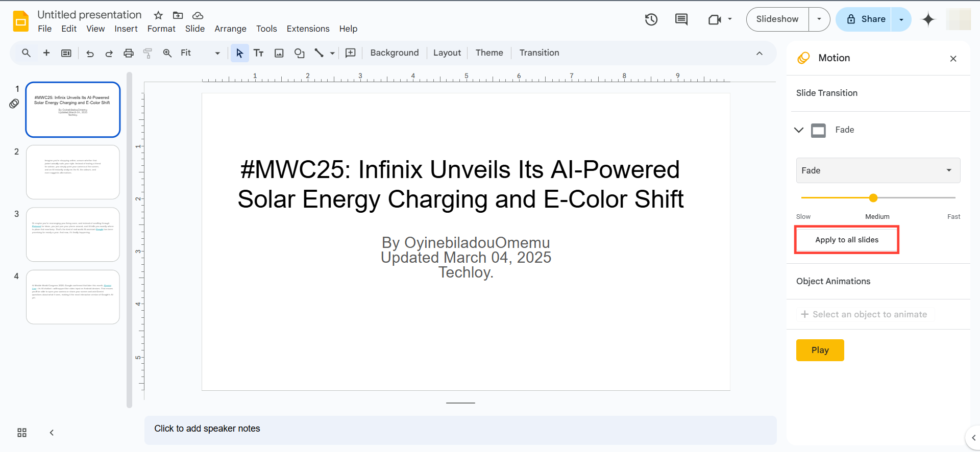Open the Tools menu

266,29
